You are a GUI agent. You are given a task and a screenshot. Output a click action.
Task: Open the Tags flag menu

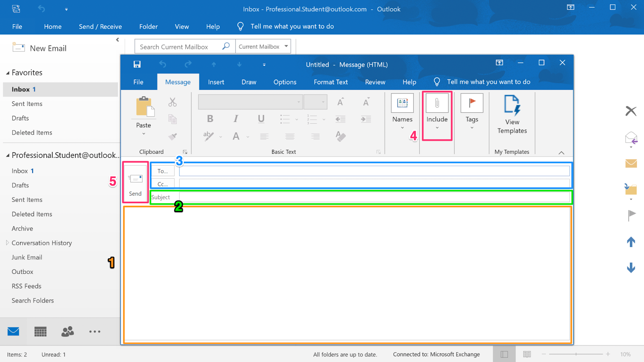point(472,112)
